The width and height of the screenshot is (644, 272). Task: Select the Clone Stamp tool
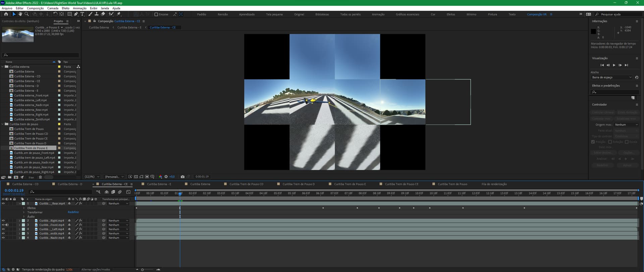click(x=97, y=14)
